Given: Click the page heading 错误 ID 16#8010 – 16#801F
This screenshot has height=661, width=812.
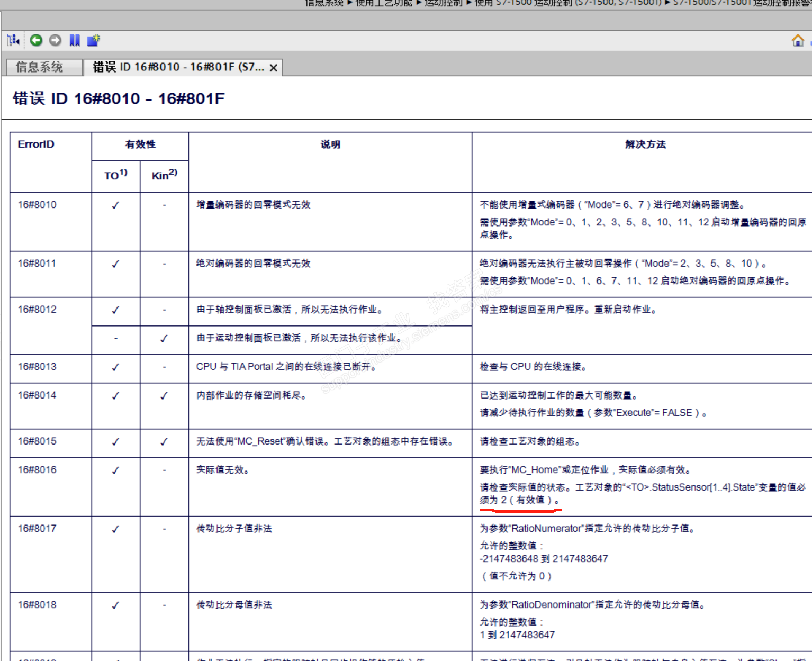Looking at the screenshot, I should [119, 98].
